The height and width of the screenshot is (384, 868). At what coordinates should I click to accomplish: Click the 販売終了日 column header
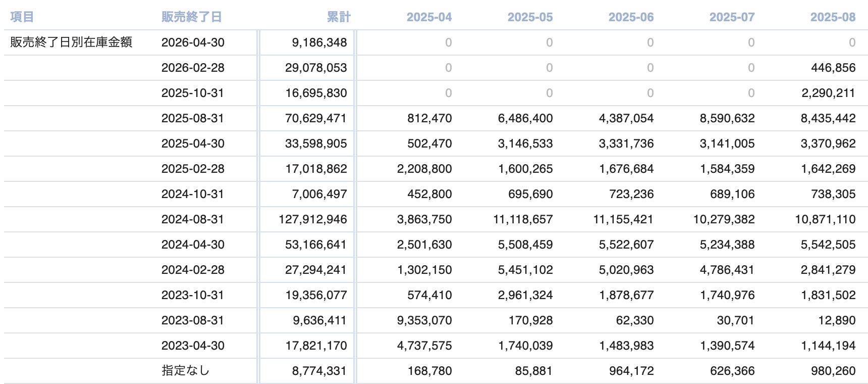coord(191,17)
